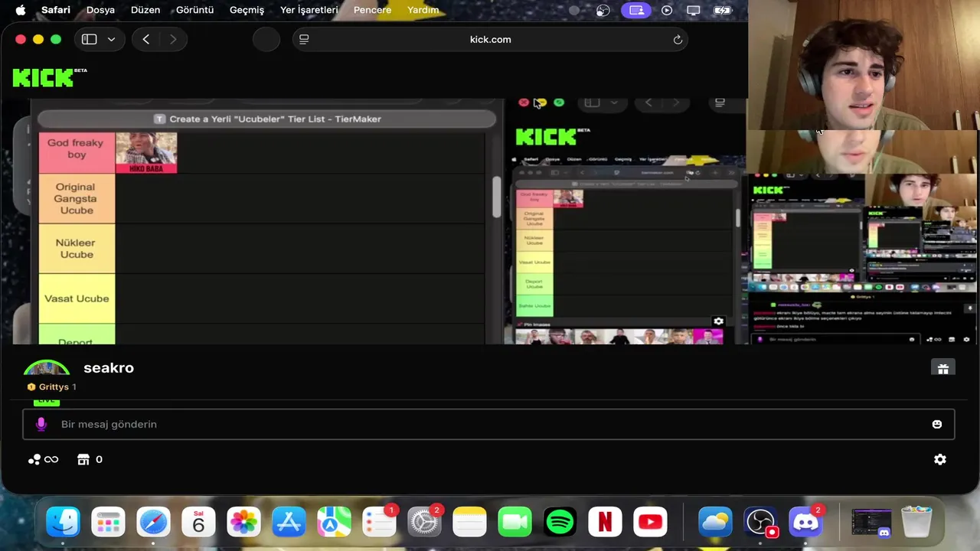Open Calendar from the Dock
980x551 pixels.
[x=198, y=523]
